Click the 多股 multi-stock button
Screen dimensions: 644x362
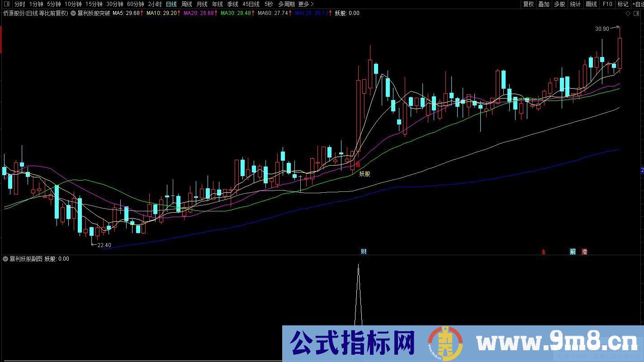pyautogui.click(x=559, y=4)
